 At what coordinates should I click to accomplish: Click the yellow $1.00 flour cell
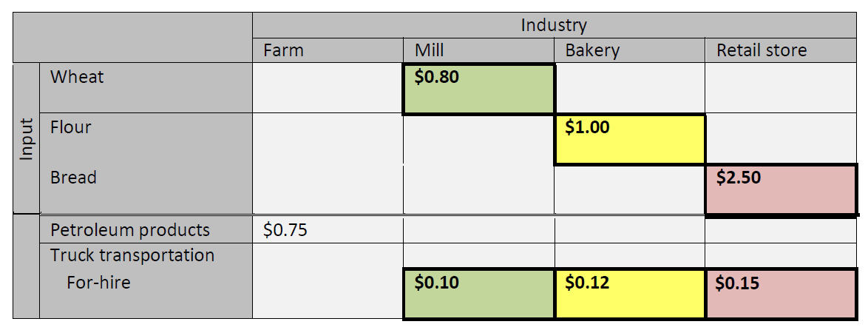[x=629, y=139]
